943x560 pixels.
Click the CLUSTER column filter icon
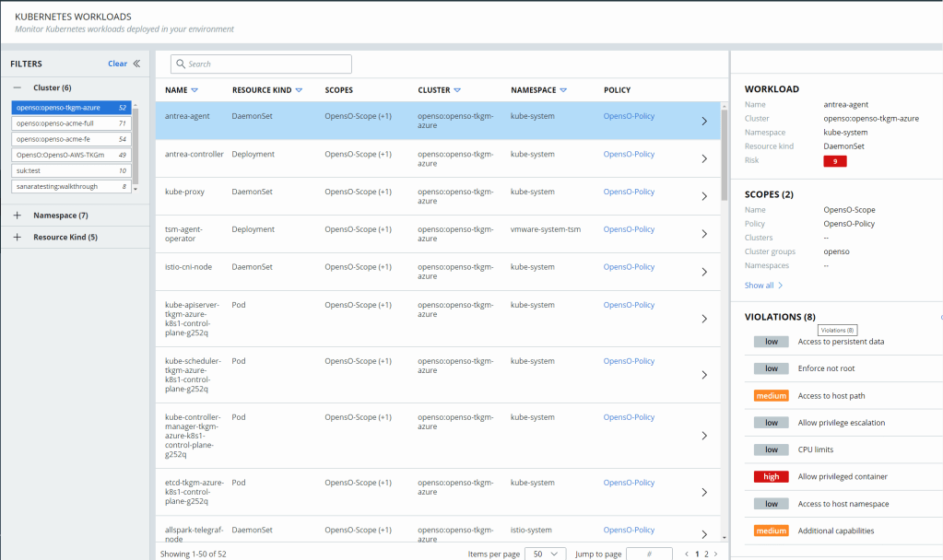(x=457, y=90)
